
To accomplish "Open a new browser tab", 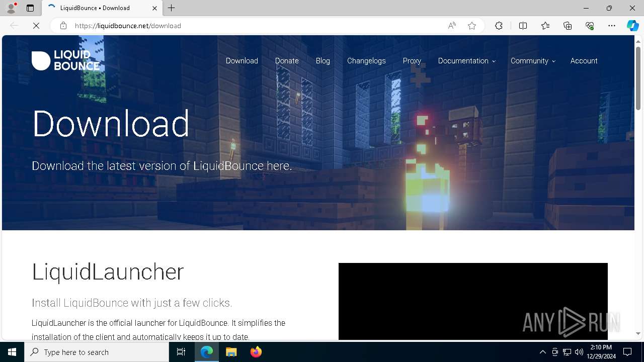I will [x=172, y=8].
